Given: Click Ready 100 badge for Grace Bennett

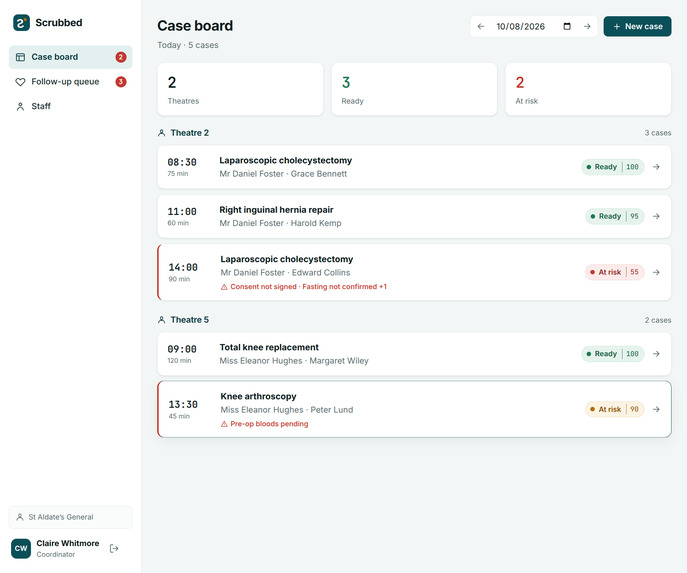Looking at the screenshot, I should (x=613, y=167).
